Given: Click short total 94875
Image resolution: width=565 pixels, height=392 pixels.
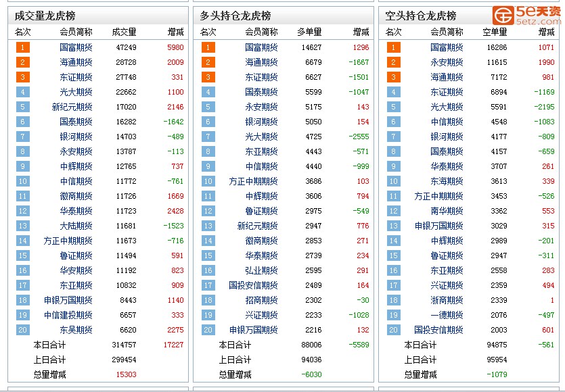Looking at the screenshot, I should (497, 345).
